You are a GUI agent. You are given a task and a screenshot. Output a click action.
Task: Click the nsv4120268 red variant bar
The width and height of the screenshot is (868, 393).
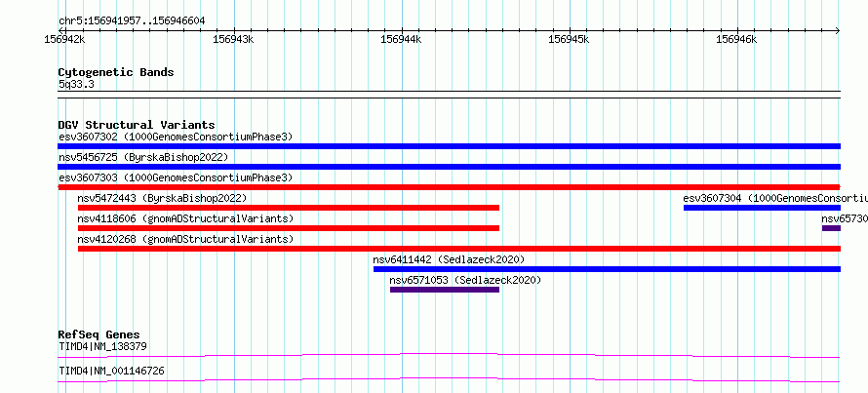tap(459, 249)
